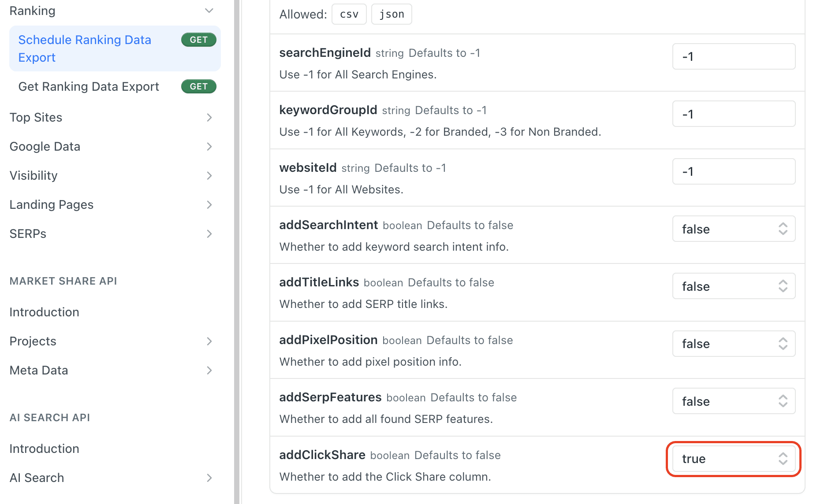Open the Get Ranking Data Export page
Screen dimensions: 828x504
[x=89, y=86]
